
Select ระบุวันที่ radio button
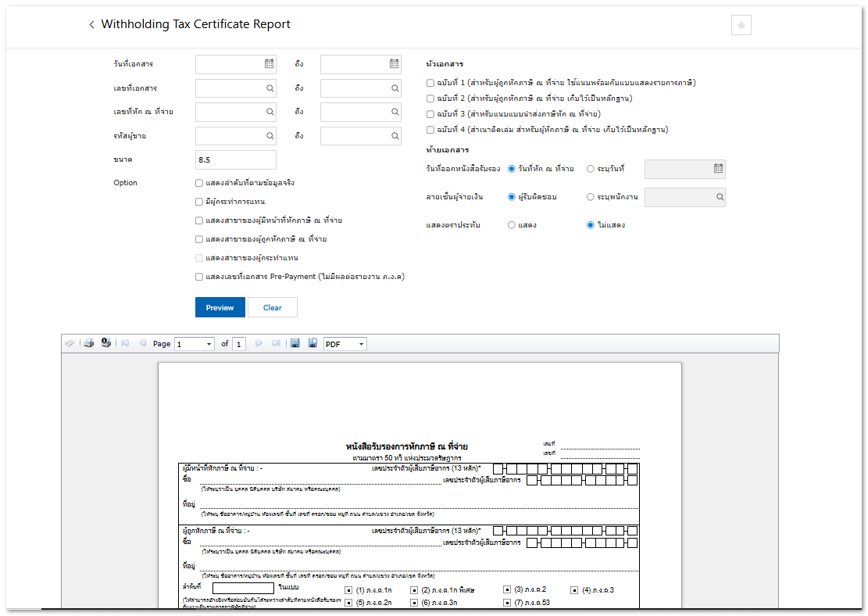(591, 169)
